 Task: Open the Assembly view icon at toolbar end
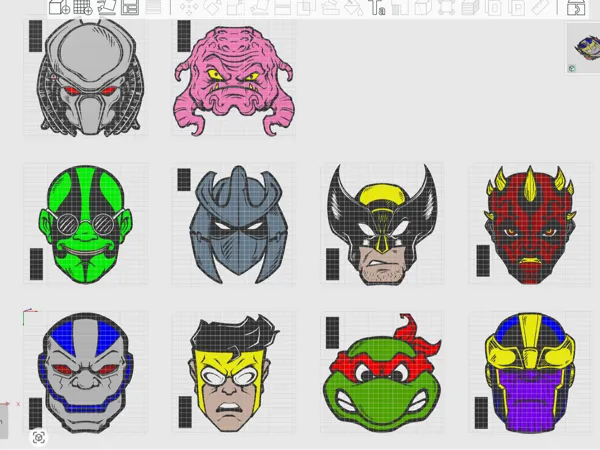pyautogui.click(x=576, y=7)
